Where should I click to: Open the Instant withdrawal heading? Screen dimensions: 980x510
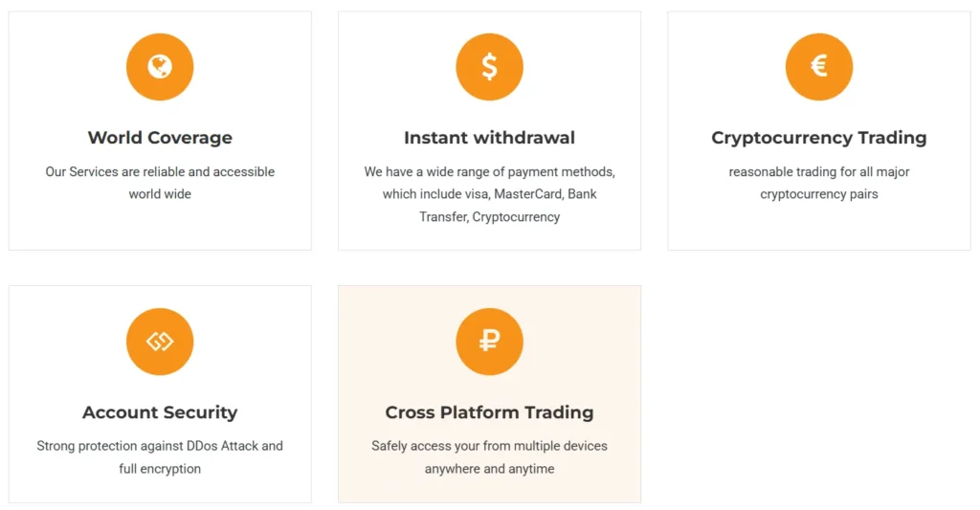[x=489, y=138]
